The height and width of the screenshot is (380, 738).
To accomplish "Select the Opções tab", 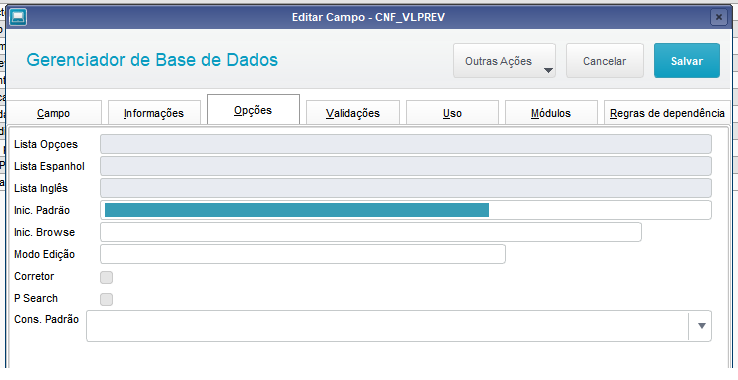I will point(253,110).
